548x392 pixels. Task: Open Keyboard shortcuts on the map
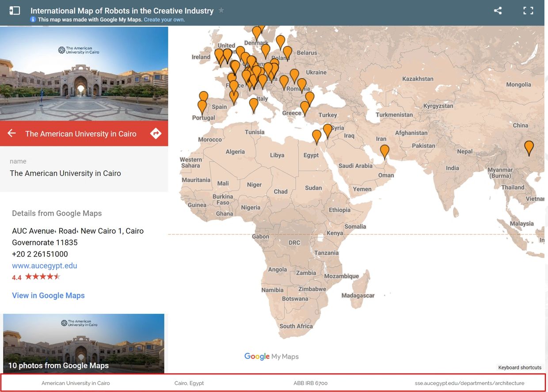(519, 367)
